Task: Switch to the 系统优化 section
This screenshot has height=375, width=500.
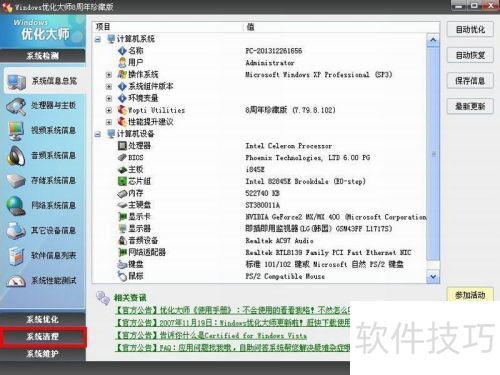Action: click(x=43, y=319)
